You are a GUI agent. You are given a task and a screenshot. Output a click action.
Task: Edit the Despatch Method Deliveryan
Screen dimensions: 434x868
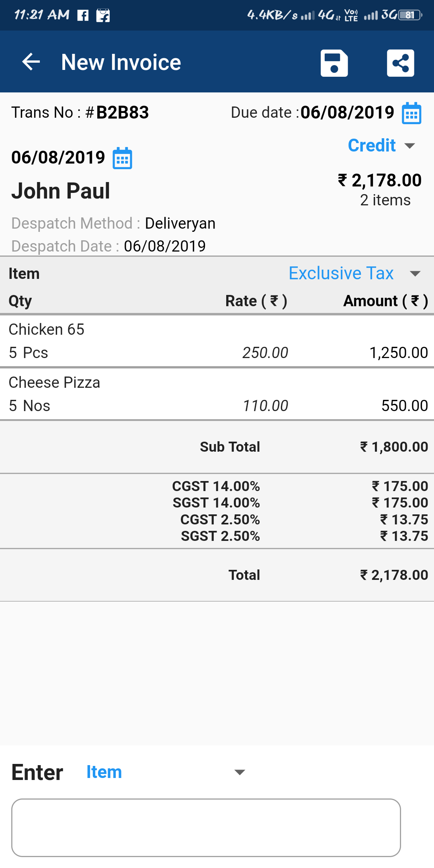click(x=180, y=223)
